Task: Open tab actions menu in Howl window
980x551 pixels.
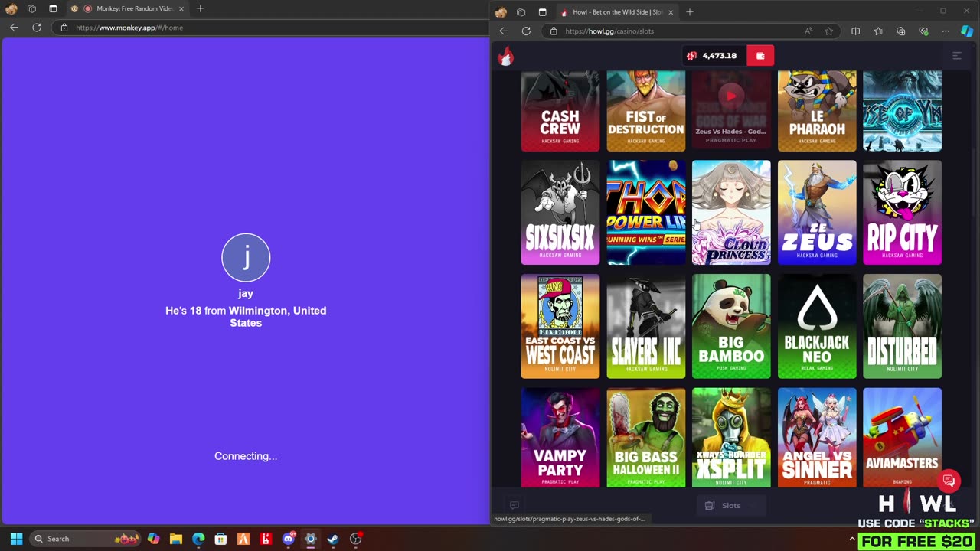Action: click(x=542, y=12)
